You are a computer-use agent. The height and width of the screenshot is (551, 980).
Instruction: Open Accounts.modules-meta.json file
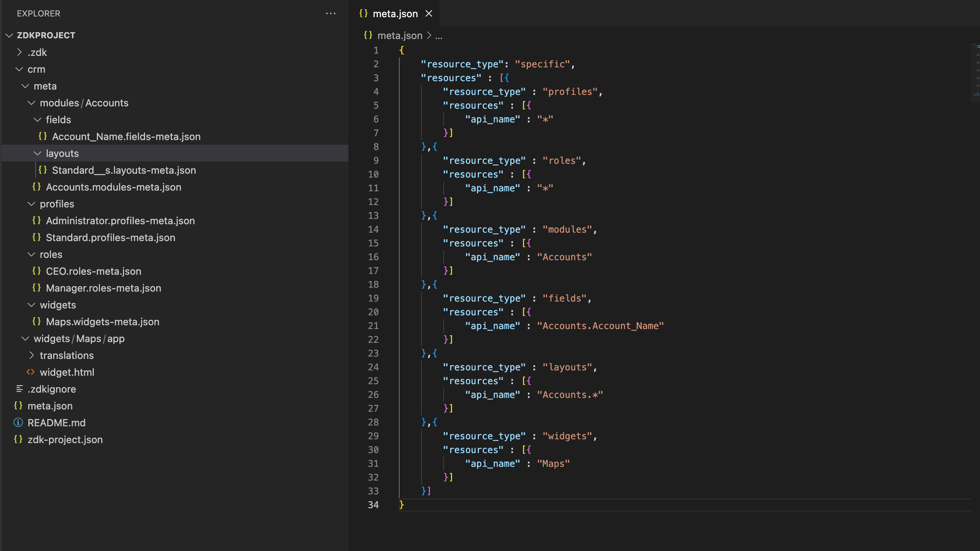114,187
